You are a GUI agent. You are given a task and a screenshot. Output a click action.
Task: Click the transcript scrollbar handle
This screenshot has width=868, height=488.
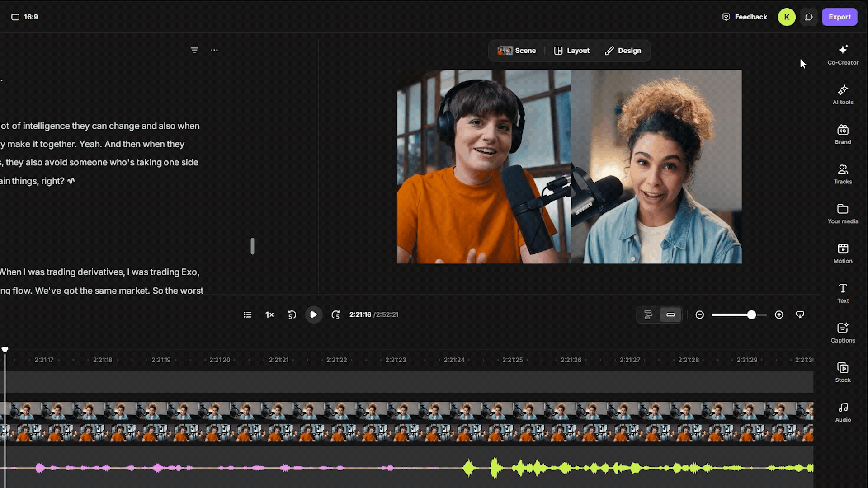click(x=252, y=246)
